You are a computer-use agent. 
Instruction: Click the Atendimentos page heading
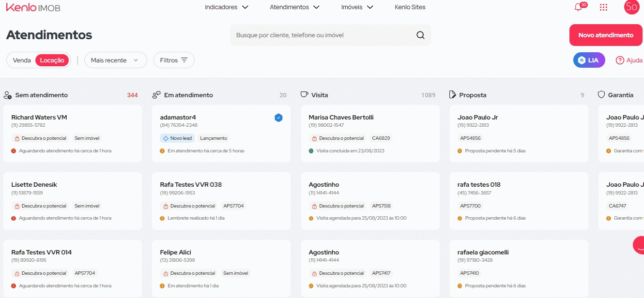[x=49, y=35]
